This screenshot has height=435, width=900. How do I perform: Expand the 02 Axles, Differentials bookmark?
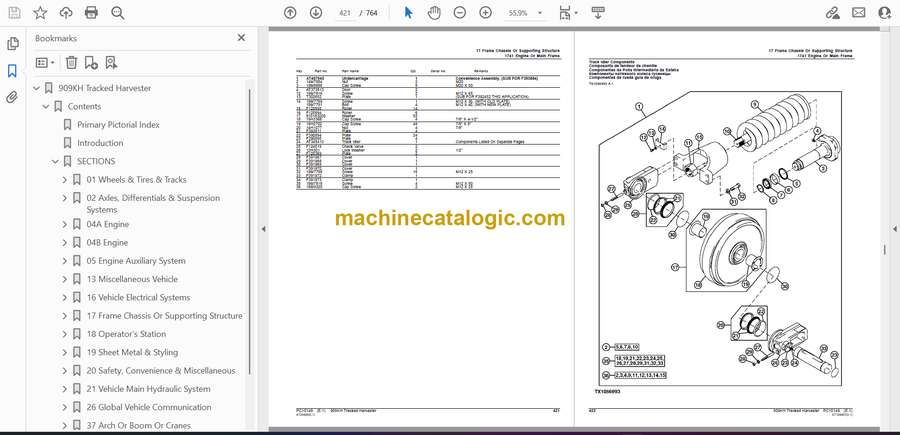coord(65,198)
